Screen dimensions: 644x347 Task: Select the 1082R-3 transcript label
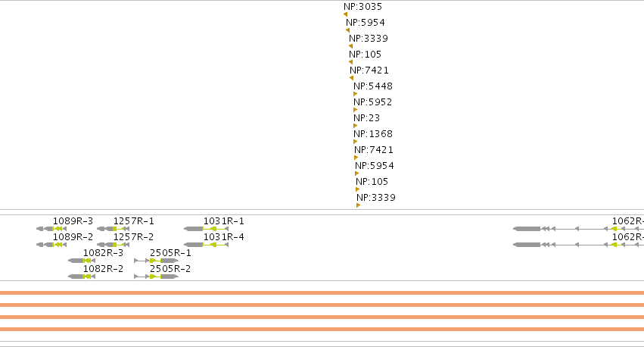click(x=103, y=253)
